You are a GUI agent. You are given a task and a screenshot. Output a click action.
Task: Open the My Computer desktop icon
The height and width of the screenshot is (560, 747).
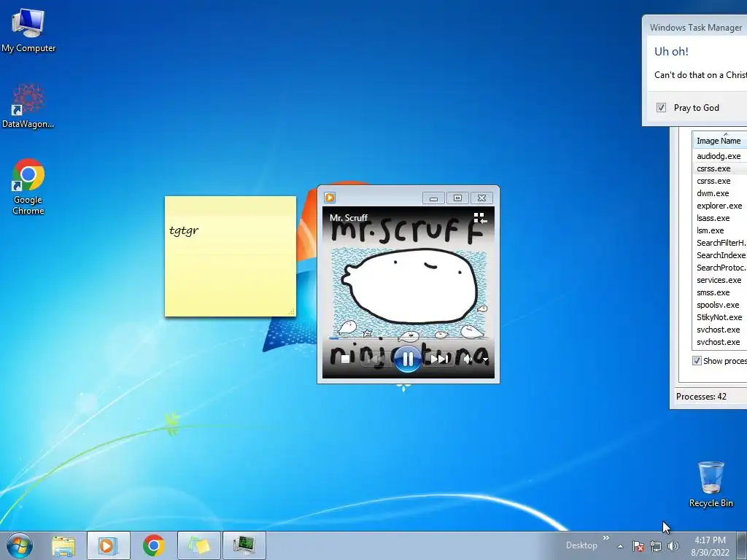point(28,29)
